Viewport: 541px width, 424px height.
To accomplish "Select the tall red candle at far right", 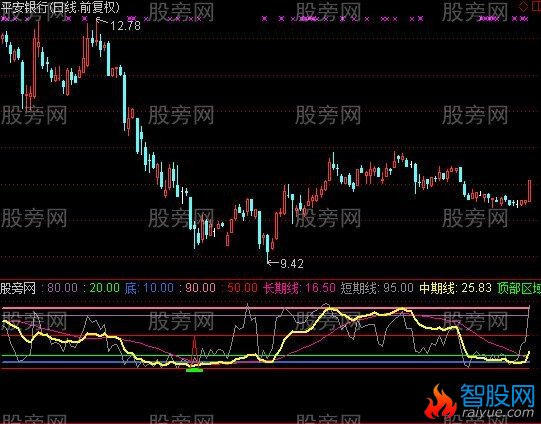I will (x=530, y=191).
